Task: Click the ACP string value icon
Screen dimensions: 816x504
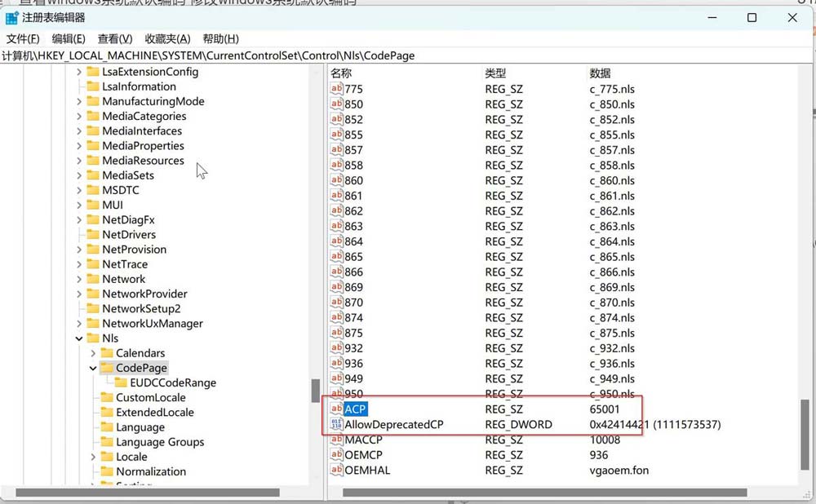Action: (336, 409)
